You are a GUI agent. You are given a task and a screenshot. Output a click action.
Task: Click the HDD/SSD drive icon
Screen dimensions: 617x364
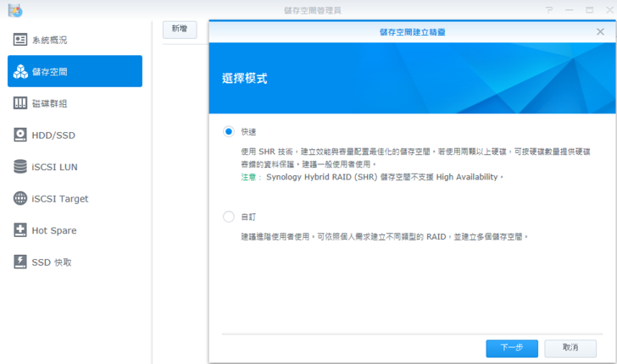(x=20, y=135)
